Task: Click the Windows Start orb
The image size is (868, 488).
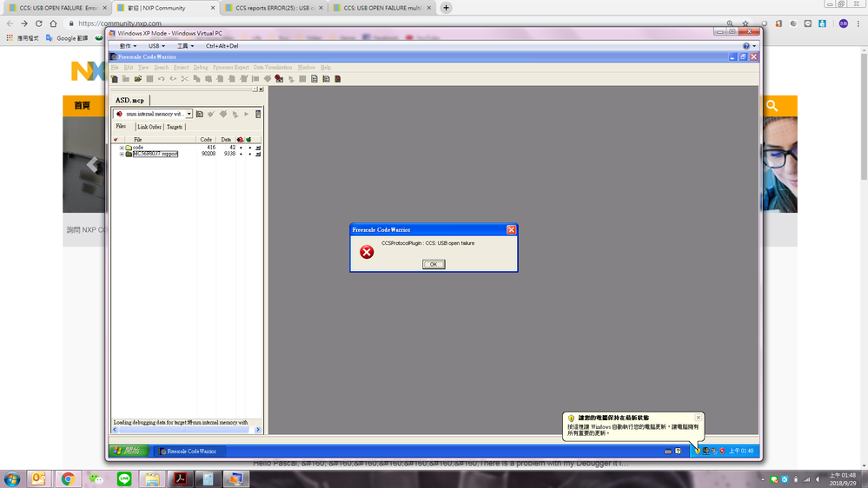Action: [x=11, y=478]
